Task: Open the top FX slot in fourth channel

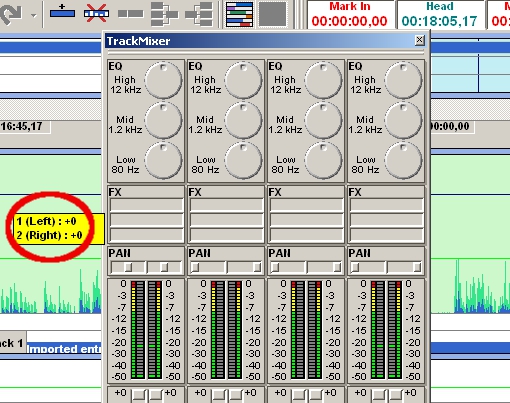Action: point(386,205)
